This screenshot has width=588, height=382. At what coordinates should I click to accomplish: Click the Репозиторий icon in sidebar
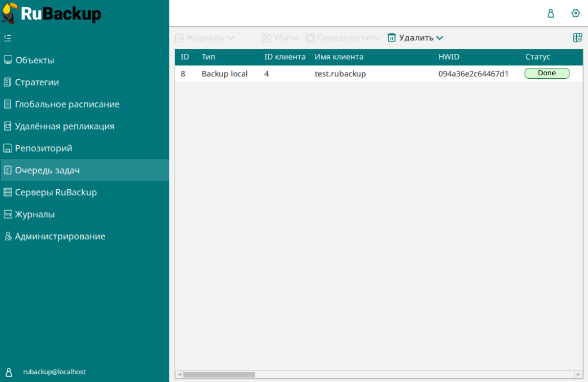click(x=8, y=148)
